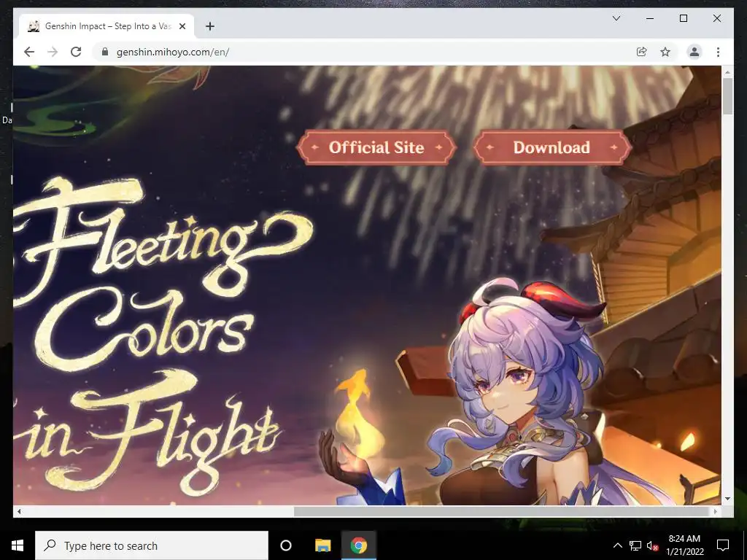The width and height of the screenshot is (747, 560).
Task: Click the right arrow of the horizontal scrollbar
Action: tap(716, 511)
